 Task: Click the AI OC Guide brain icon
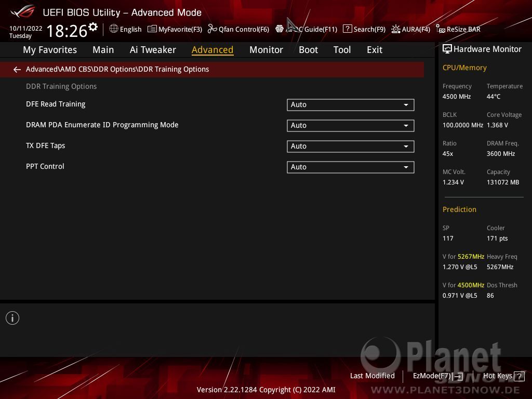(x=279, y=29)
